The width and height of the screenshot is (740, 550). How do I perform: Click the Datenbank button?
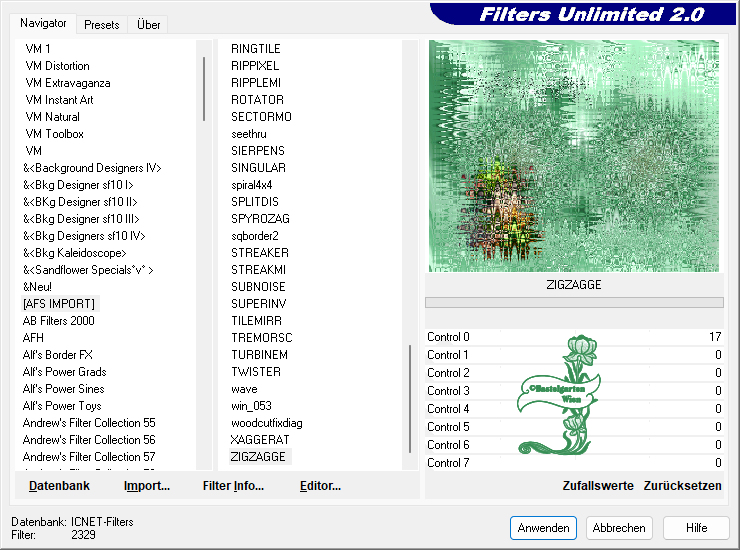pyautogui.click(x=59, y=486)
